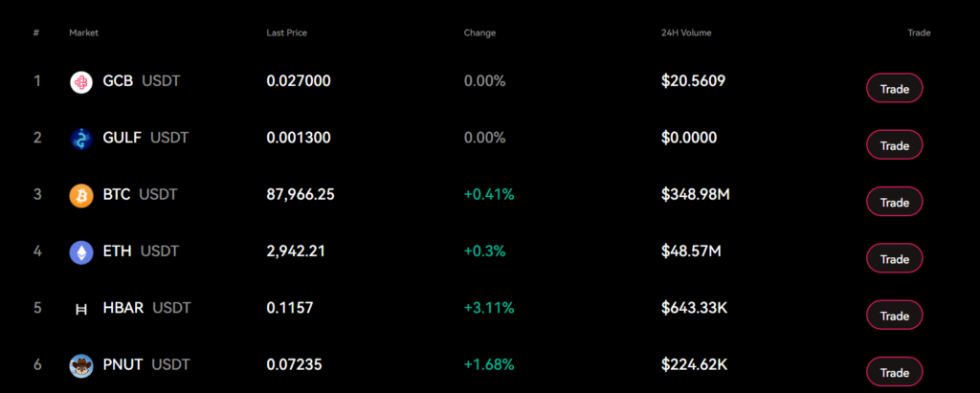Open the HBAR USDT market pair
This screenshot has height=393, width=980.
click(146, 308)
